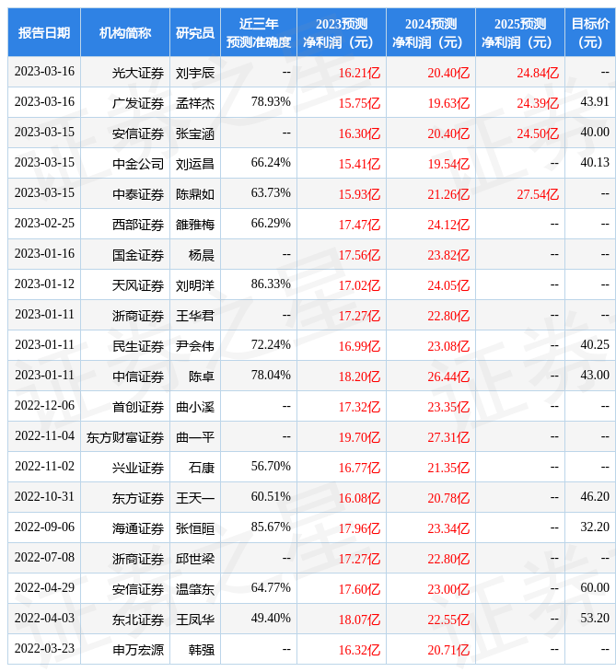Click the 86.33% accuracy cell
616x672 pixels.
tap(271, 284)
